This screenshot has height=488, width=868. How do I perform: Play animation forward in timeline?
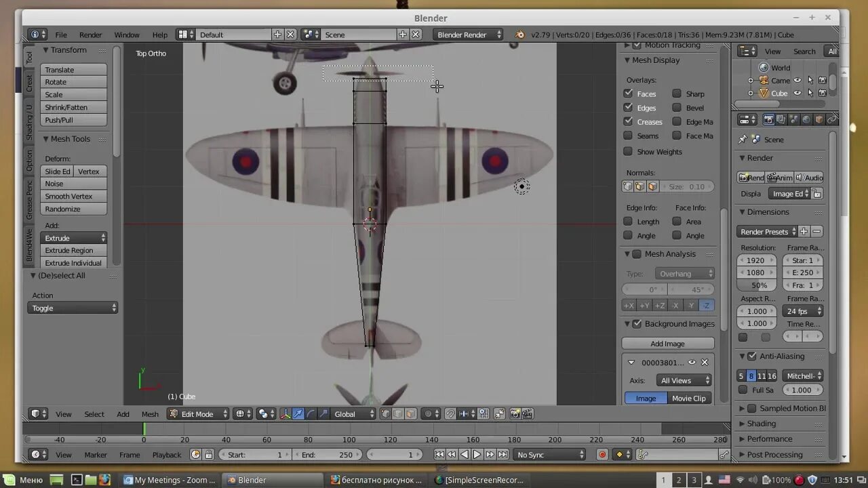[477, 455]
